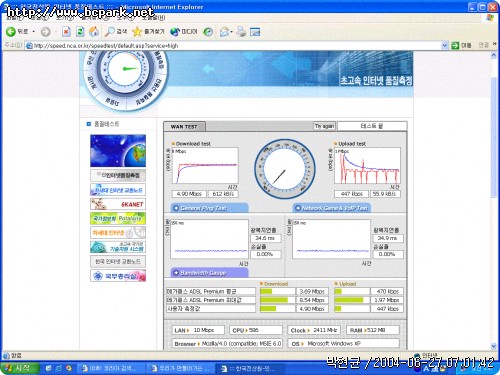Select the 1.97 Mbps maximum upload value
500x375 pixels.
pos(387,300)
